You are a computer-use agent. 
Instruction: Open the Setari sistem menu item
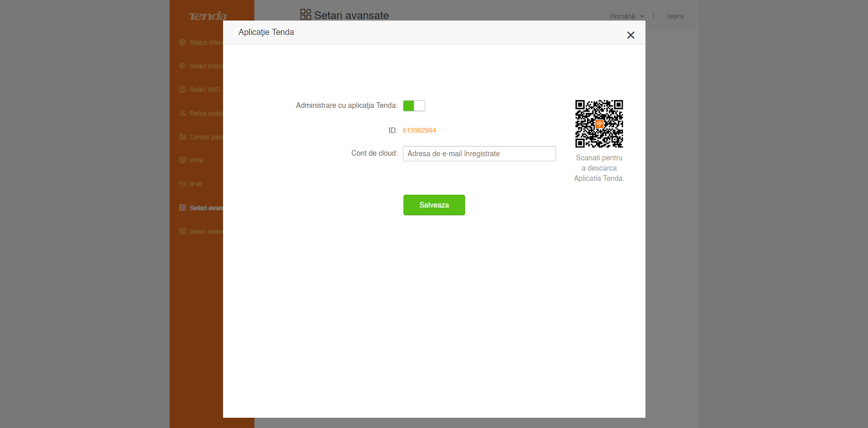click(x=206, y=232)
